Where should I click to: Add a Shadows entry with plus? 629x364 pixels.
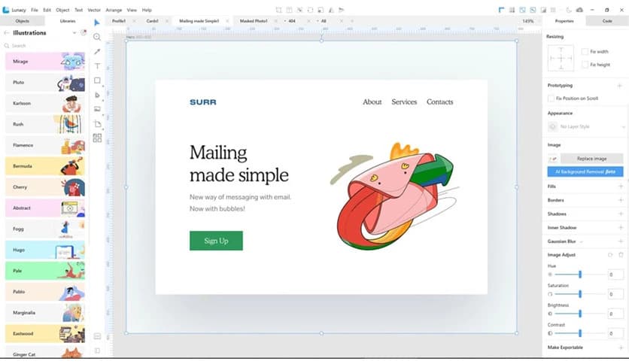pos(621,214)
